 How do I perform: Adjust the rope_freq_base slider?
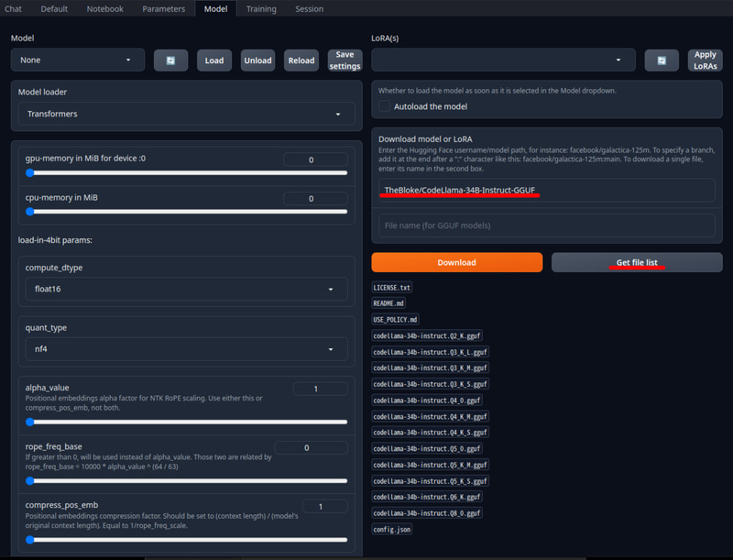[x=187, y=480]
